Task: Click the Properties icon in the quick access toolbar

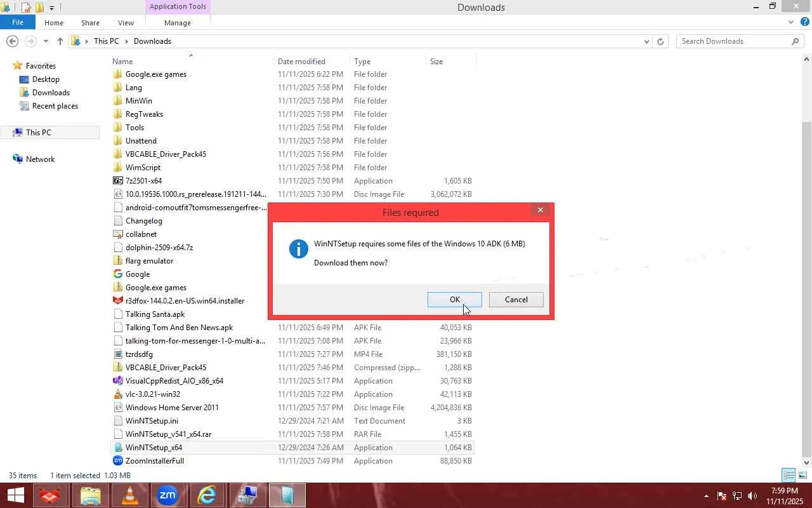Action: [25, 8]
